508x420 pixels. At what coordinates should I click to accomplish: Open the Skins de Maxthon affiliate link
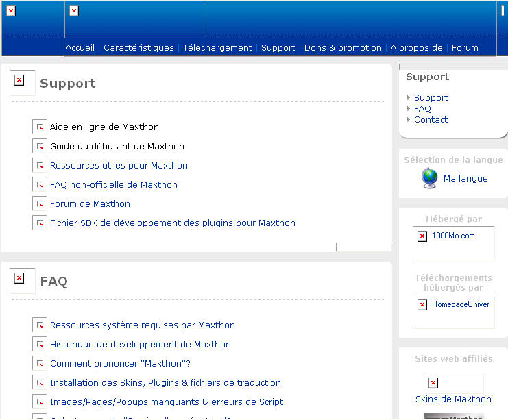(x=453, y=399)
